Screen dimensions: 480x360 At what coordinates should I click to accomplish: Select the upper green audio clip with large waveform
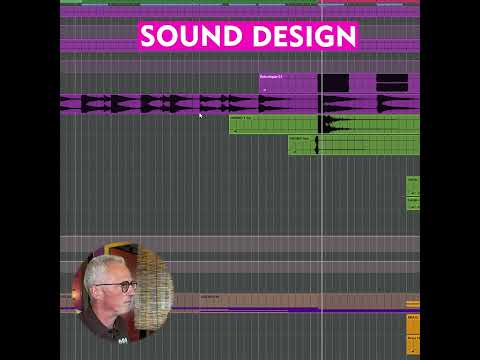(324, 125)
